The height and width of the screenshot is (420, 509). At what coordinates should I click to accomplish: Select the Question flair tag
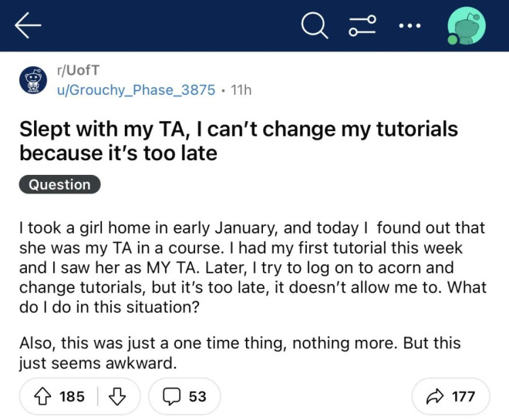(x=59, y=184)
